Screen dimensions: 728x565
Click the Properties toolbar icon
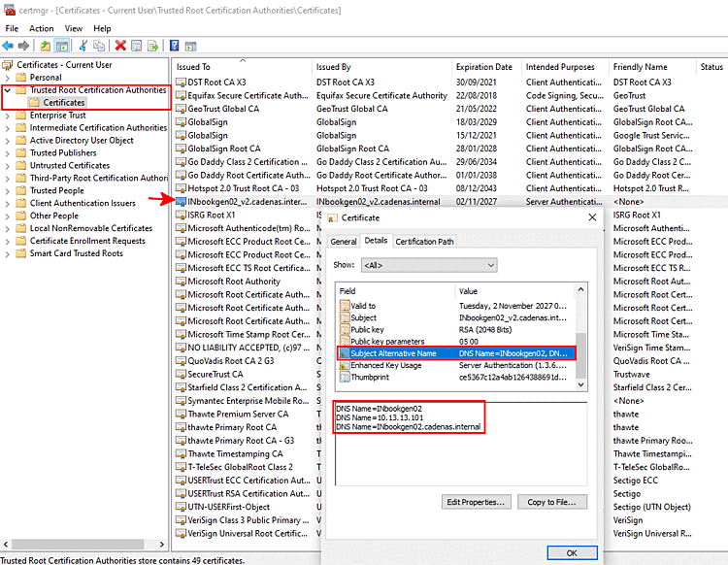click(x=137, y=46)
